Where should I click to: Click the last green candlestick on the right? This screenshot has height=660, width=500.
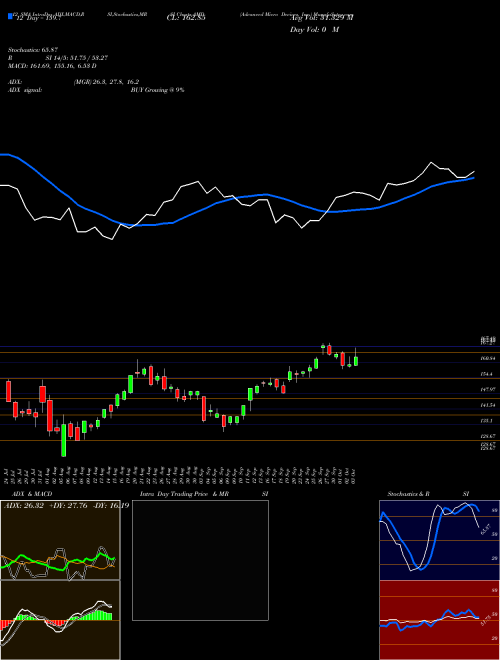[356, 361]
